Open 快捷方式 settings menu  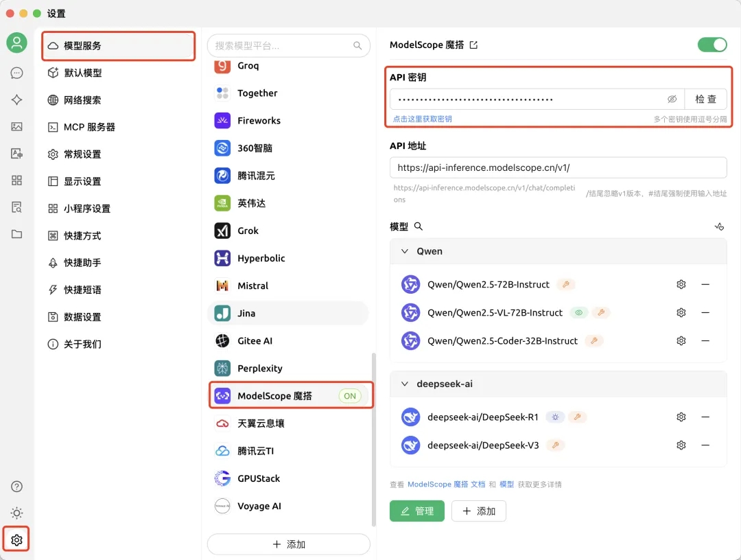click(x=118, y=235)
